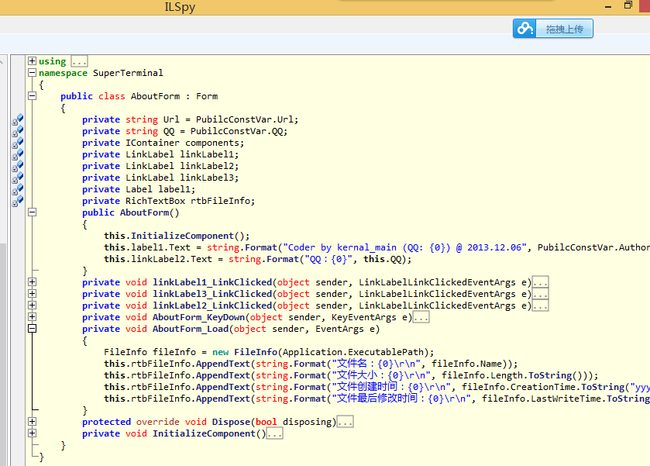Click the Form base class name
Viewport: 650px width, 466px height.
click(x=207, y=96)
